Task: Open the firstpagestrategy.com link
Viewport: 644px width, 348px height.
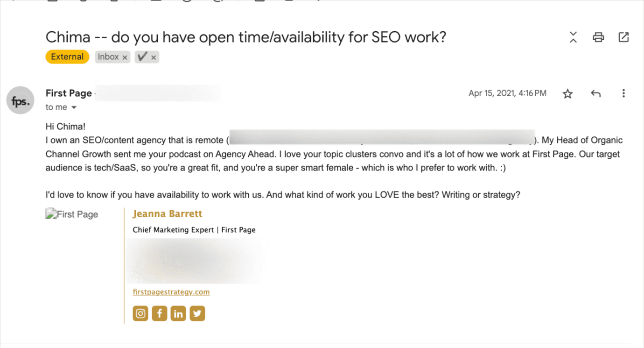Action: pos(171,291)
